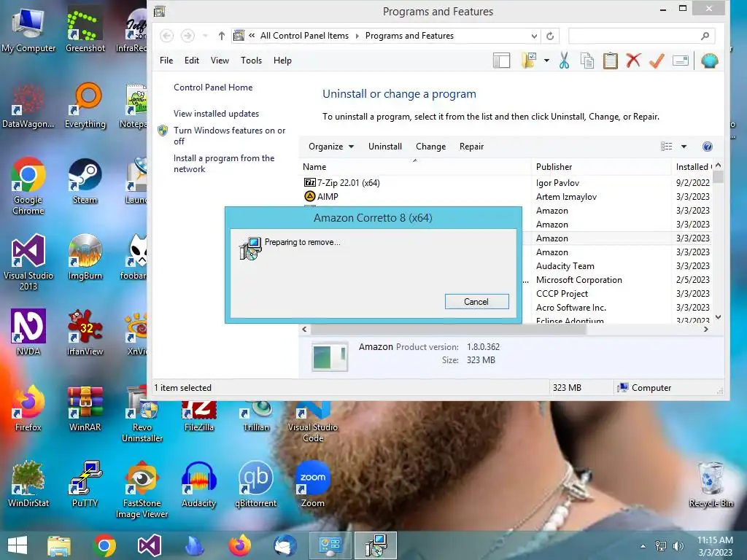Click the PuTTY desktop icon
This screenshot has height=560, width=747.
85,484
